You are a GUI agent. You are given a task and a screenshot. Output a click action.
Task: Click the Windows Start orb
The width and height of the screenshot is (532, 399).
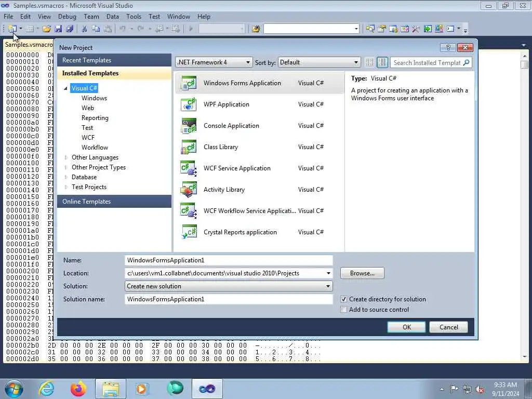14,389
